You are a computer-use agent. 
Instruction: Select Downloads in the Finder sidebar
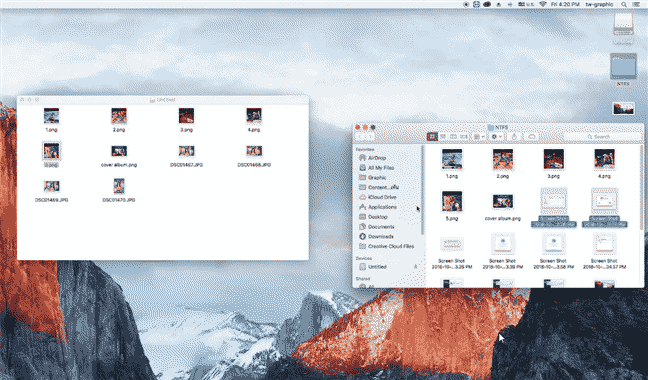(x=381, y=236)
